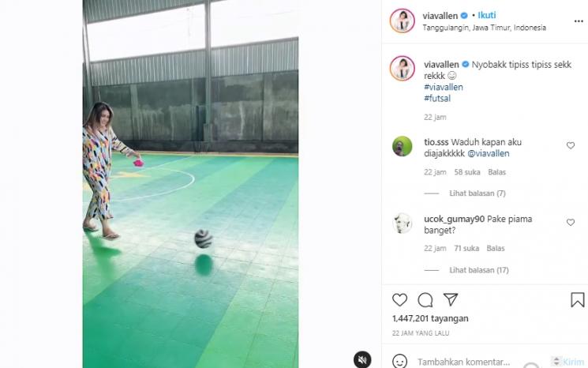This screenshot has height=368, width=588.
Task: Open the #futsal hashtag link
Action: pyautogui.click(x=437, y=98)
